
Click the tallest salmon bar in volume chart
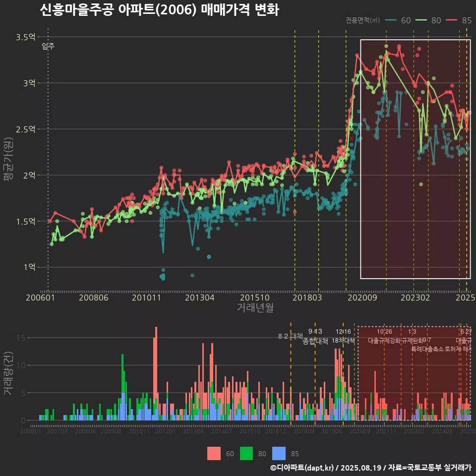tap(156, 361)
